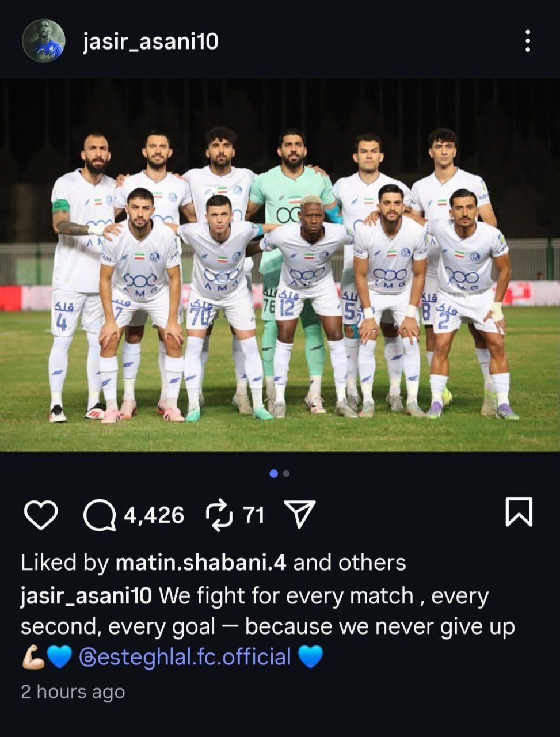This screenshot has height=737, width=560.
Task: Tap the 4,426 comments count
Action: [x=154, y=515]
